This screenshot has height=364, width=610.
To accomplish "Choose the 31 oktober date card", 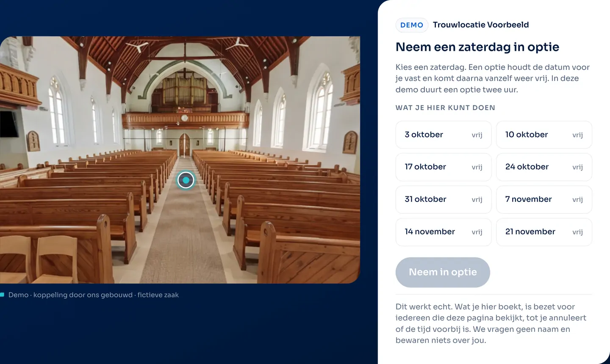I will [x=444, y=199].
